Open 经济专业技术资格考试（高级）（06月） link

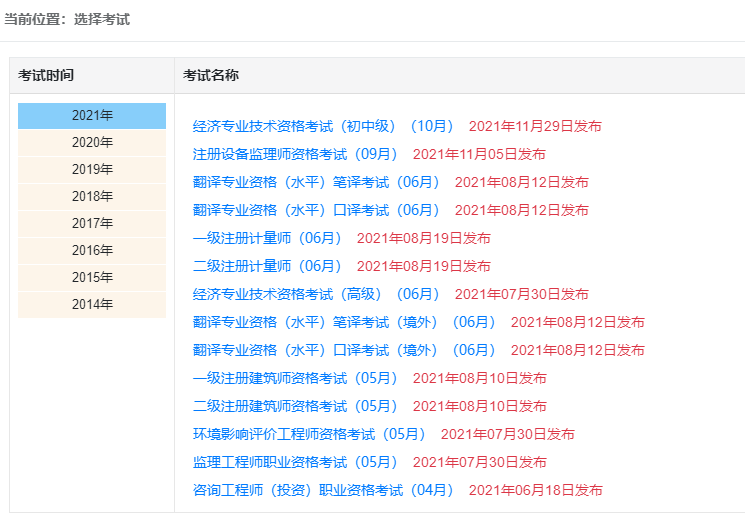point(316,294)
